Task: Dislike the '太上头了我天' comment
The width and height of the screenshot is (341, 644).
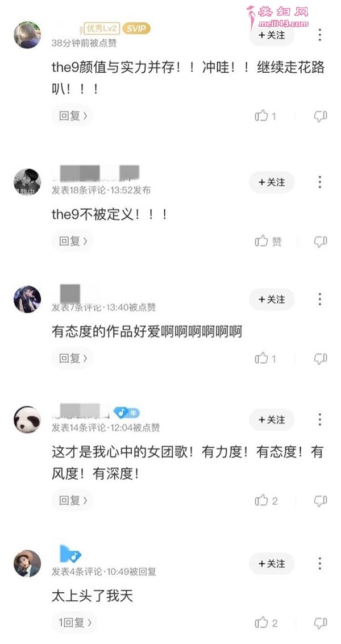Action: 321,623
